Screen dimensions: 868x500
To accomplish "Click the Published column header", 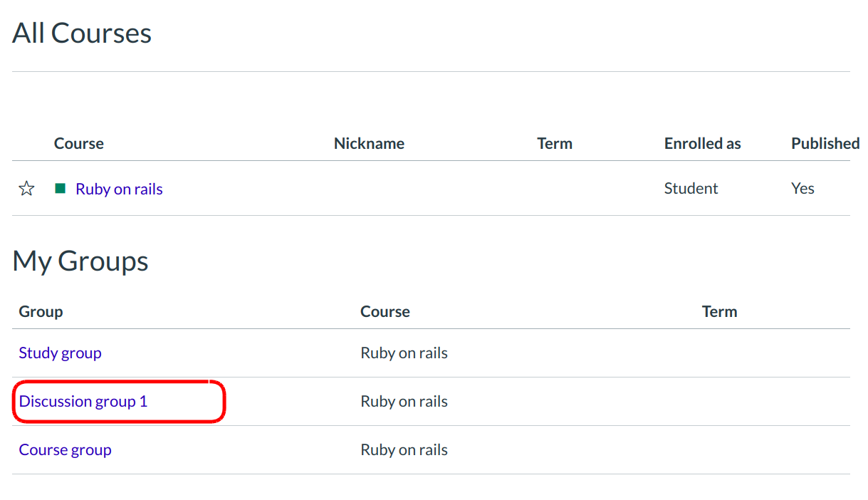I will click(825, 144).
